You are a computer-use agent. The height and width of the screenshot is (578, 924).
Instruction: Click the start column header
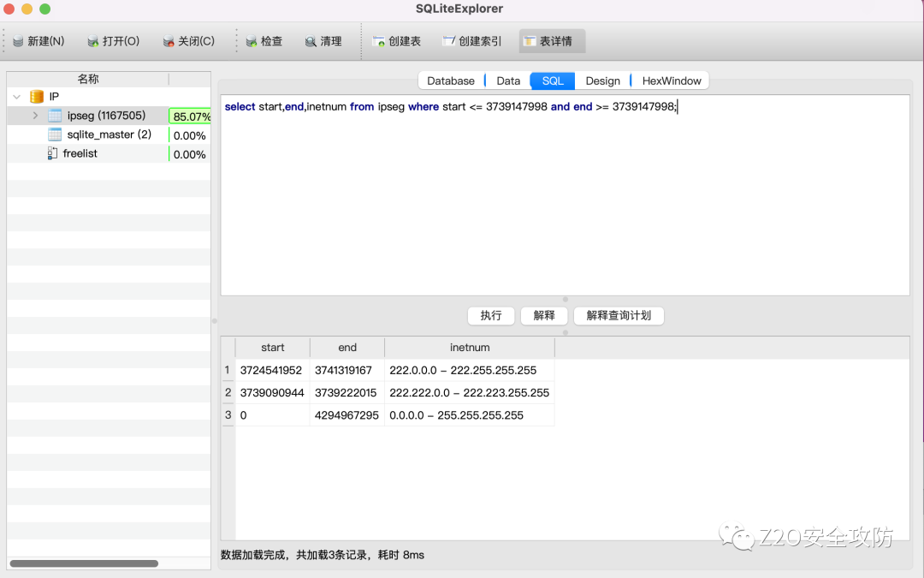[x=272, y=348]
